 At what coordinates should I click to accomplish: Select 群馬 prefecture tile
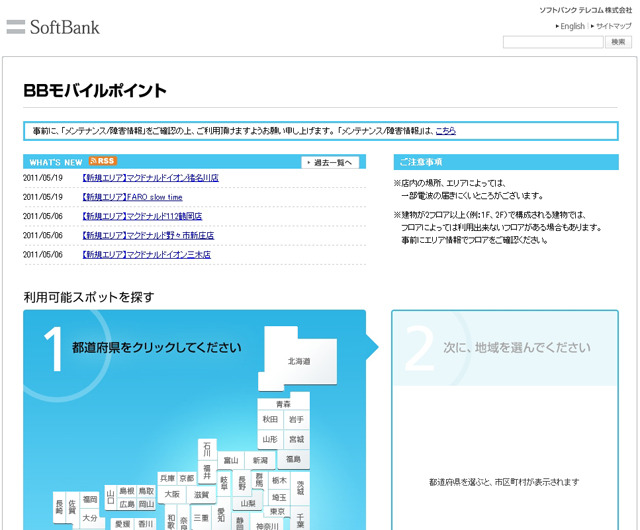tap(259, 480)
